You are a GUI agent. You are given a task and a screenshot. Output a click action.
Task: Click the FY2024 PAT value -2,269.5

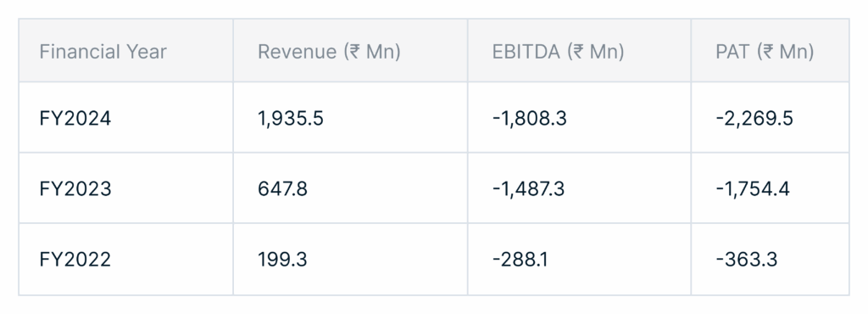point(754,119)
